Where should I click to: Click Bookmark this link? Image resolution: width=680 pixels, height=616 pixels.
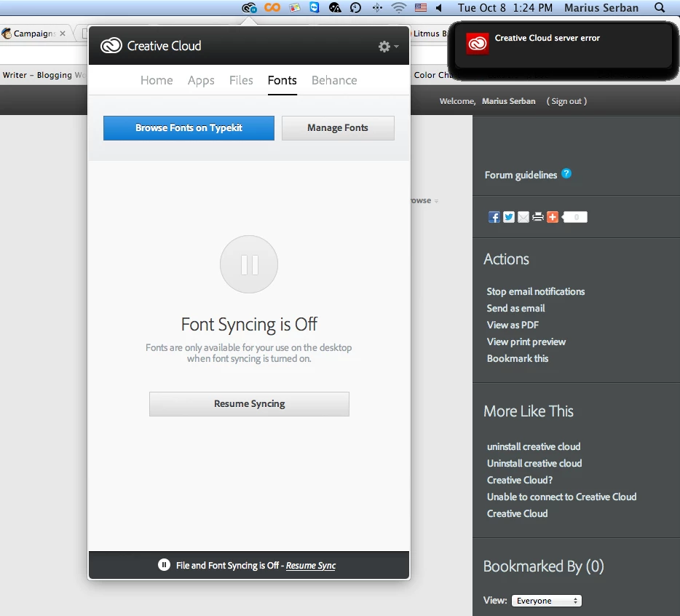coord(518,358)
